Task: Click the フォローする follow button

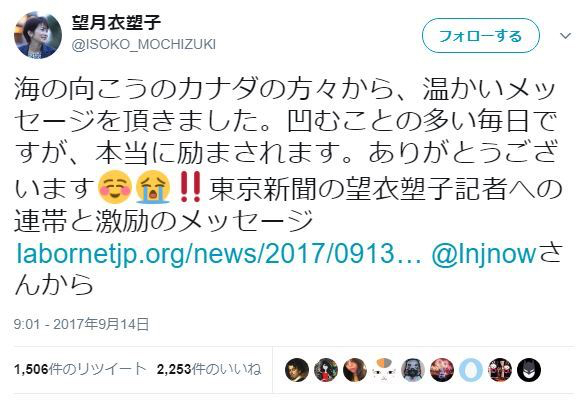Action: tap(481, 36)
